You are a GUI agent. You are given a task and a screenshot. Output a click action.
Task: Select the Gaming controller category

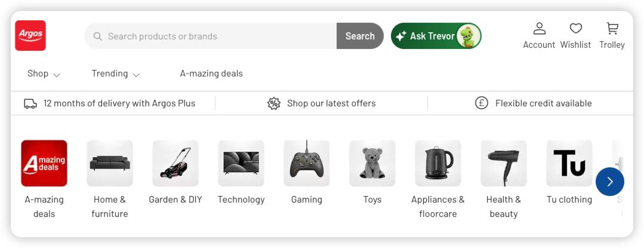click(306, 163)
